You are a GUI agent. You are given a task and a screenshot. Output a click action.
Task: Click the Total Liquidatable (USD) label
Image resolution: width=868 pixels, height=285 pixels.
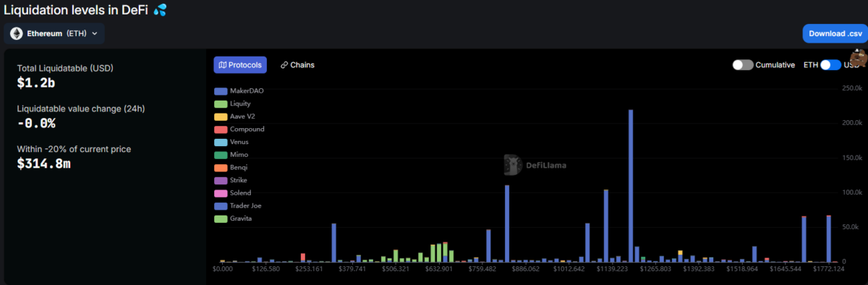(65, 68)
